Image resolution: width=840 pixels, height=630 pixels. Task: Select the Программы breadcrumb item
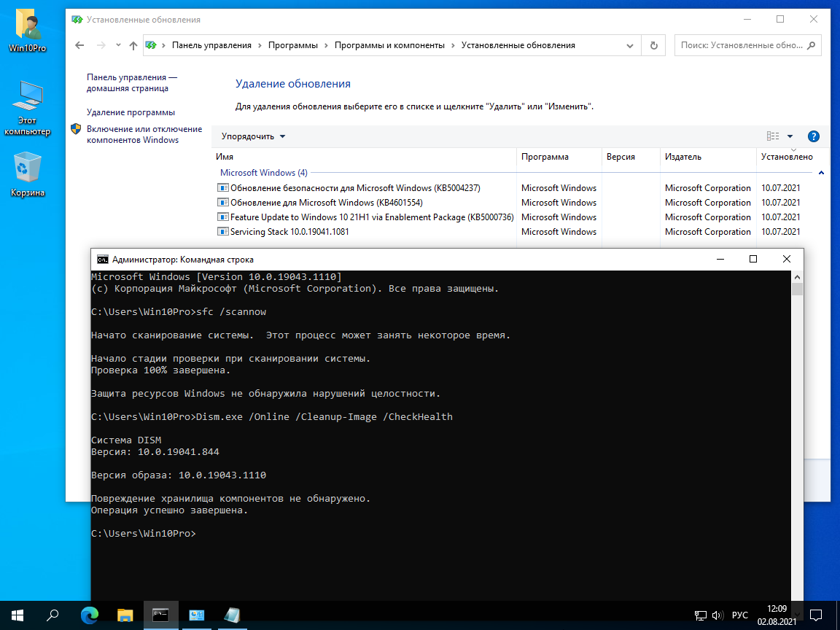point(292,45)
